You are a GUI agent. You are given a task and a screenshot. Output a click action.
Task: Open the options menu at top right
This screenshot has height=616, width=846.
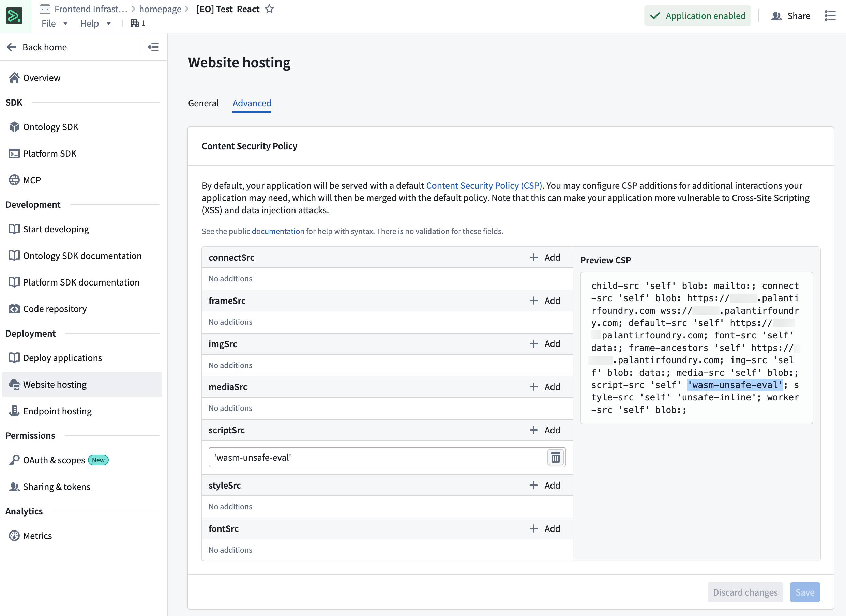(830, 16)
